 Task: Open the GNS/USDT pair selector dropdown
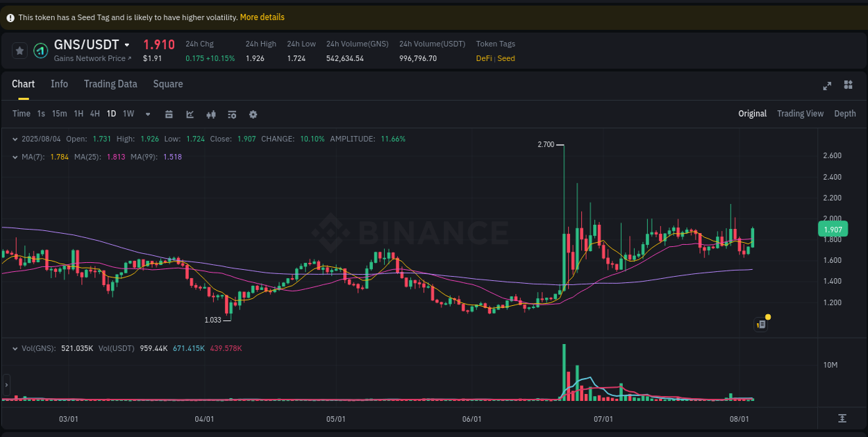coord(127,44)
